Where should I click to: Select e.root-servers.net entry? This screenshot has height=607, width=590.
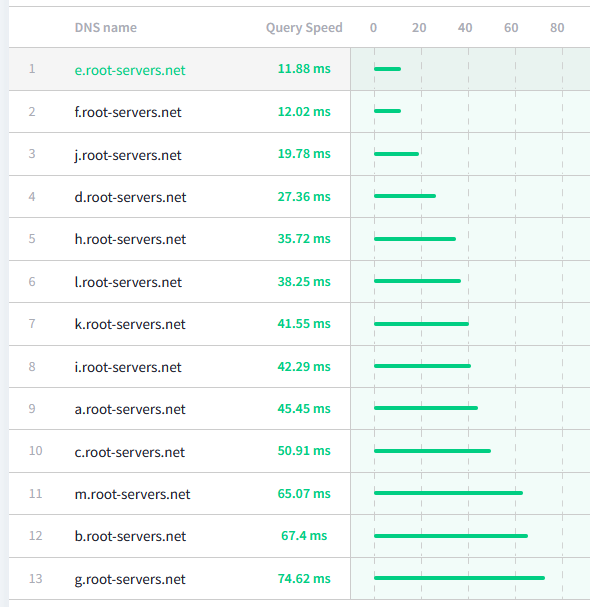130,70
